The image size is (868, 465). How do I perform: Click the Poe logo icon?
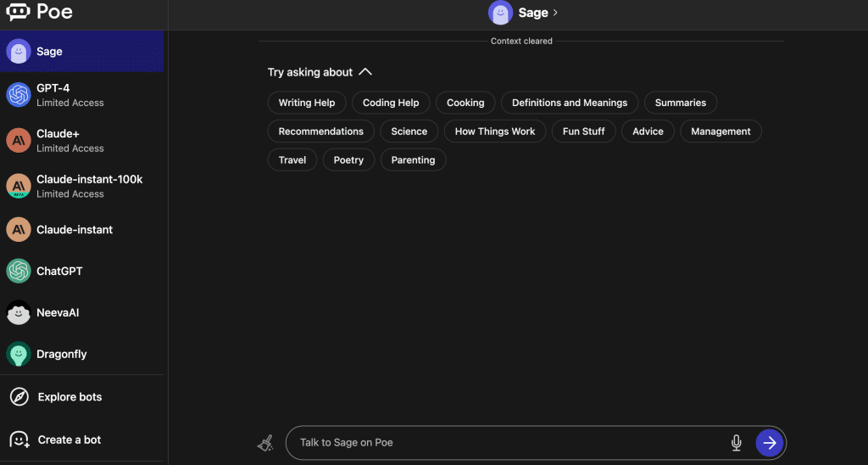18,12
